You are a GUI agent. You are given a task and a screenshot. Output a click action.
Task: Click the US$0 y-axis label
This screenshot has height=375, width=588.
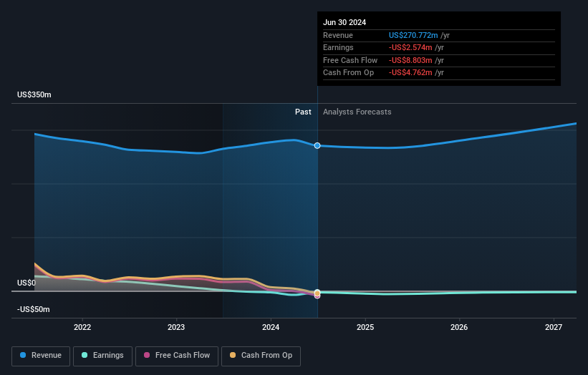[26, 283]
